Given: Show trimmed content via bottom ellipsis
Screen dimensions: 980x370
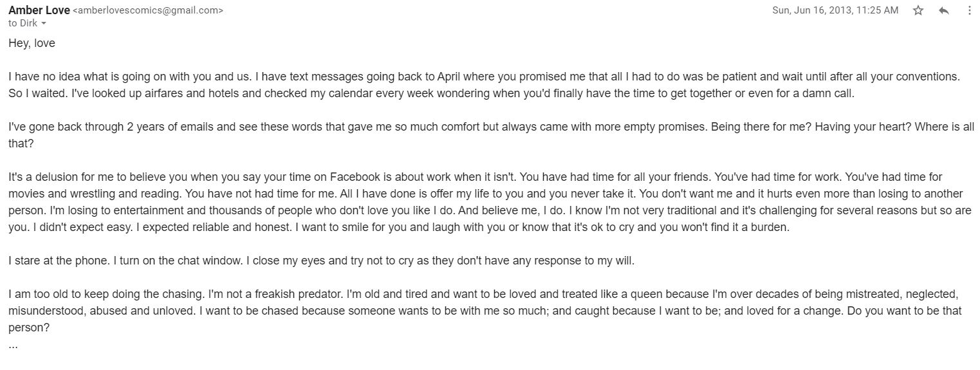Looking at the screenshot, I should point(14,346).
